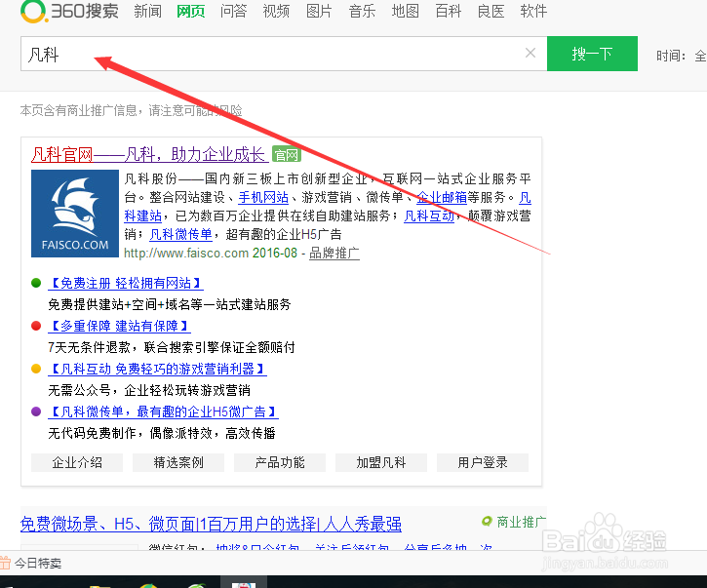The height and width of the screenshot is (588, 707).
Task: Open the 音乐 tab
Action: pos(362,11)
